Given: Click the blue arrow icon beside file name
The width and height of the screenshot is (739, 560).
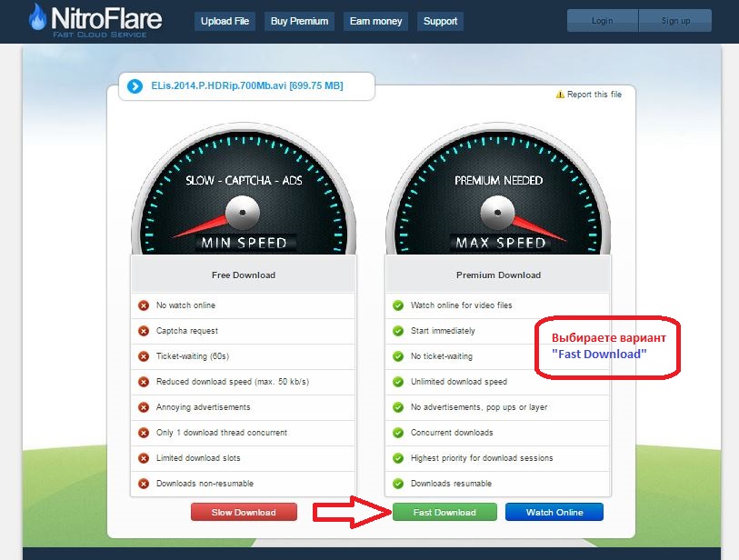Looking at the screenshot, I should pos(135,86).
